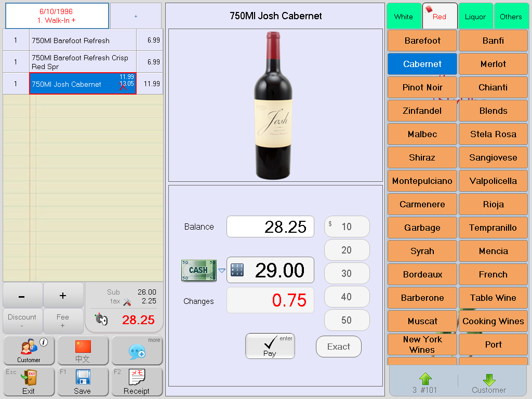Select the 20 quick cash button
Image resolution: width=532 pixels, height=399 pixels.
tap(347, 250)
